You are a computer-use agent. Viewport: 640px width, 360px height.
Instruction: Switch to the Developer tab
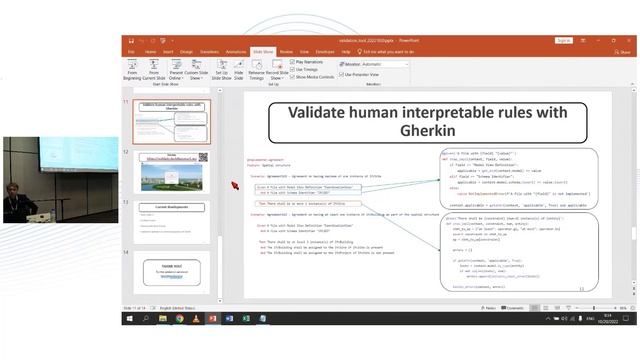(x=325, y=52)
